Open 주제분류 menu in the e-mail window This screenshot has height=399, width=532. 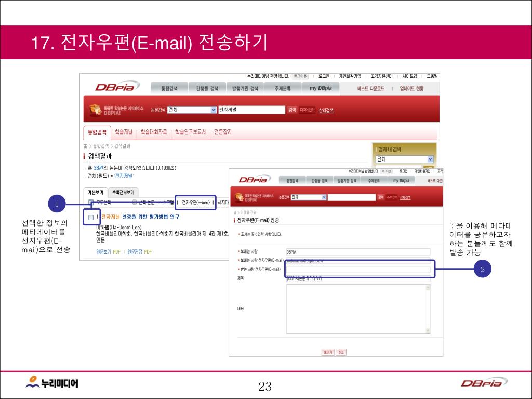(x=374, y=180)
